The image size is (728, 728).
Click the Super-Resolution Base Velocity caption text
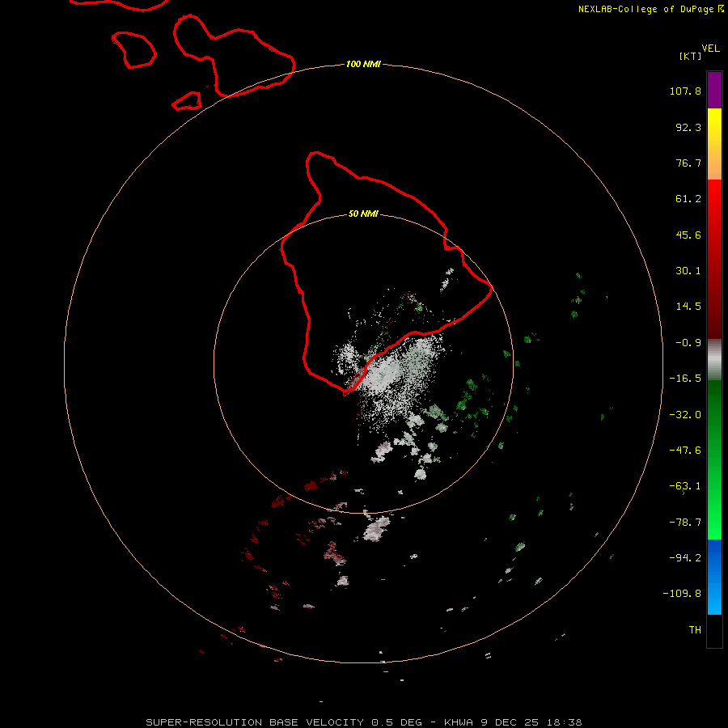(x=363, y=722)
